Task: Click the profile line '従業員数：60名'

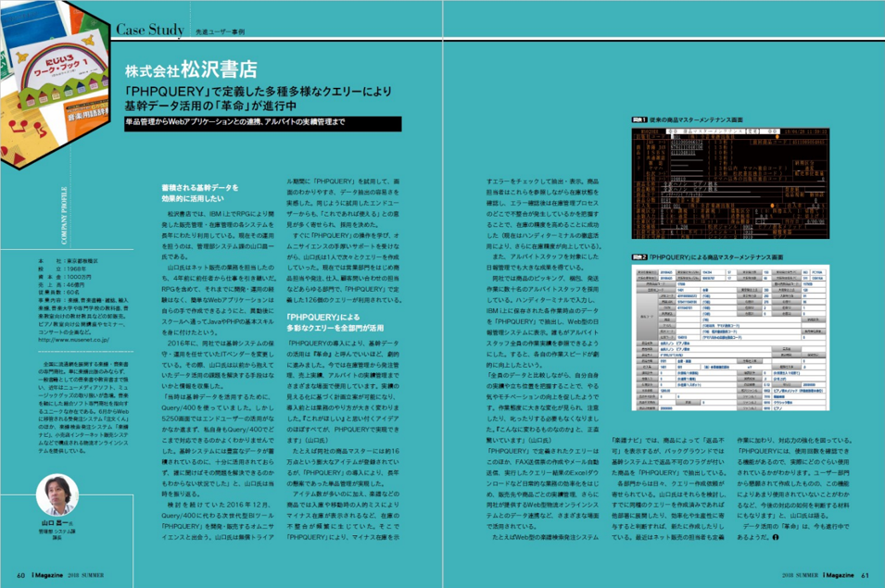Action: 59,293
